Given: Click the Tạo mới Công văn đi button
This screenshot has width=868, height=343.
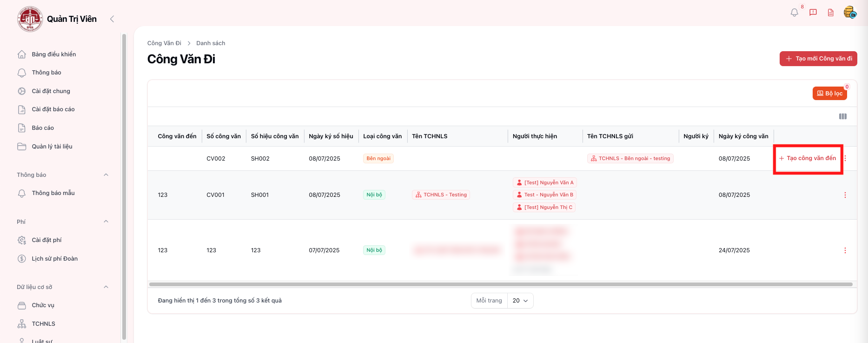Looking at the screenshot, I should point(818,59).
